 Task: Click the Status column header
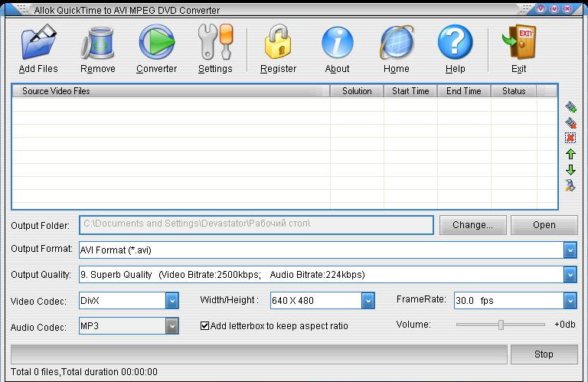[514, 91]
